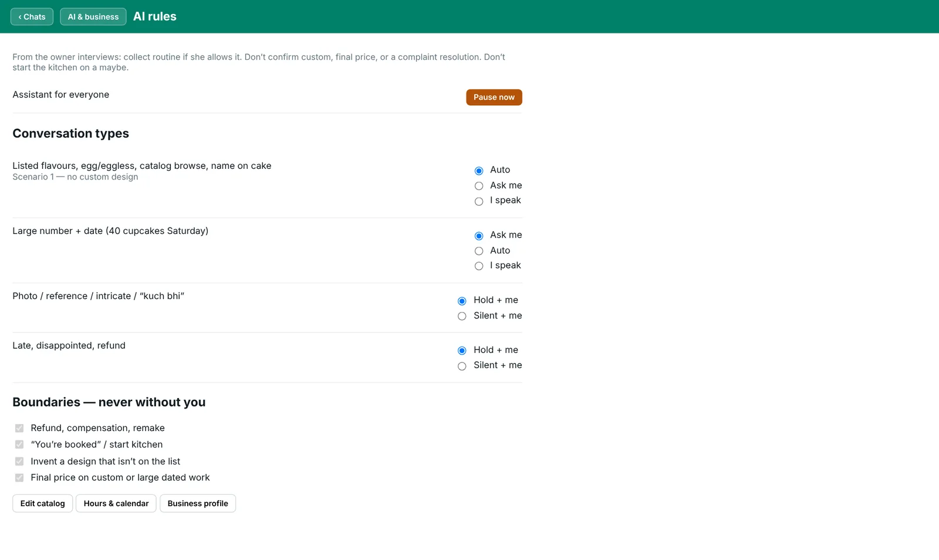Toggle the "You're booked" / start kitchen checkbox
Screen dimensions: 939x560
pos(19,444)
